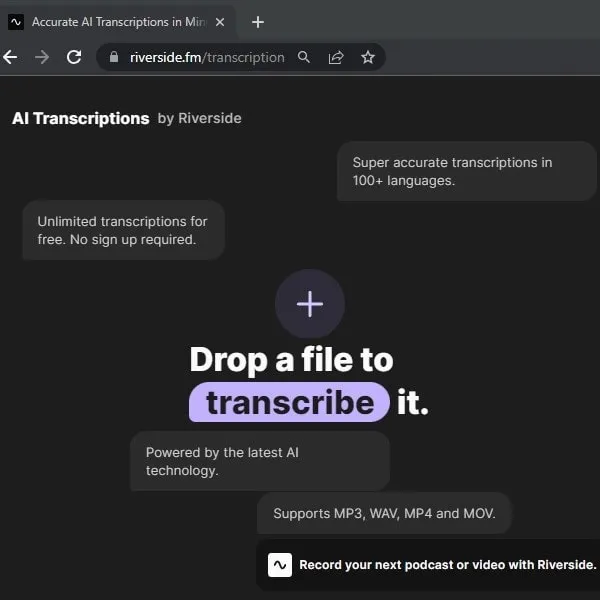Open a new tab with plus icon
This screenshot has height=600, width=600.
[x=258, y=22]
